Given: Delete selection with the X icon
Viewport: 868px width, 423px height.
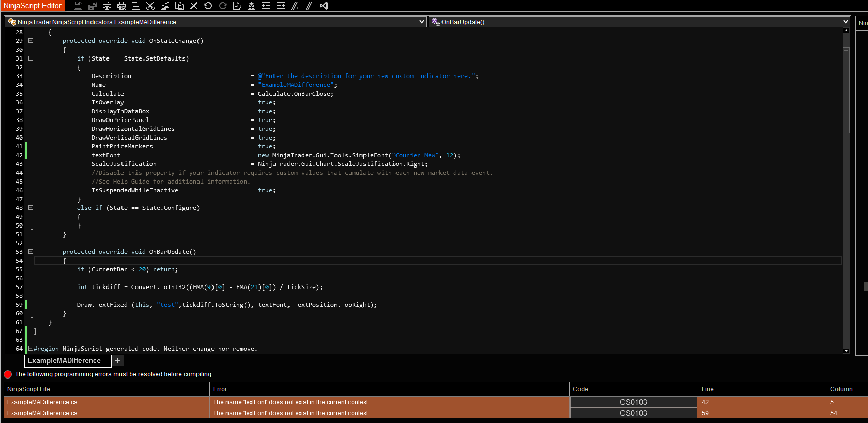Looking at the screenshot, I should click(x=194, y=6).
